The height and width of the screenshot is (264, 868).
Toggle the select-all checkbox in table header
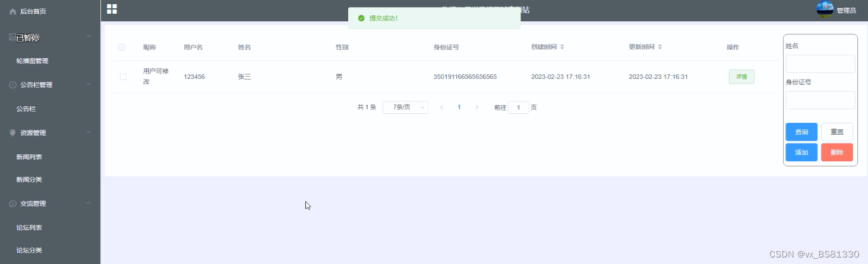pyautogui.click(x=121, y=47)
